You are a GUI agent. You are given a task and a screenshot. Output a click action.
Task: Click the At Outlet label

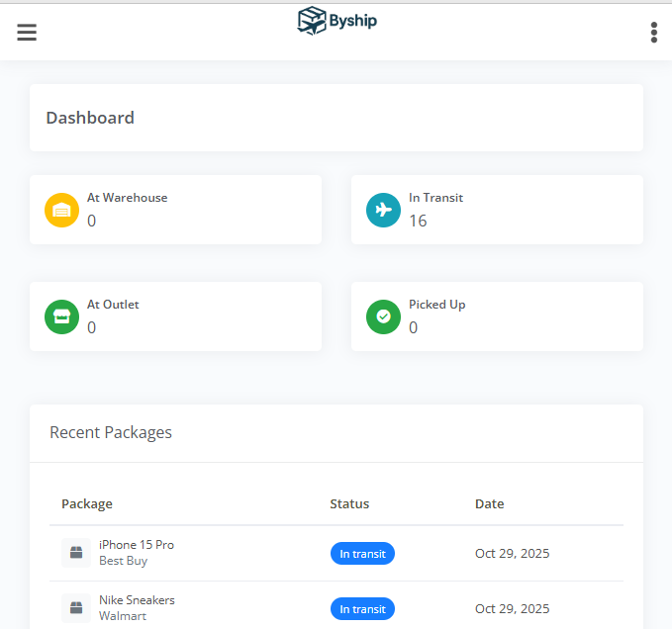coord(113,304)
